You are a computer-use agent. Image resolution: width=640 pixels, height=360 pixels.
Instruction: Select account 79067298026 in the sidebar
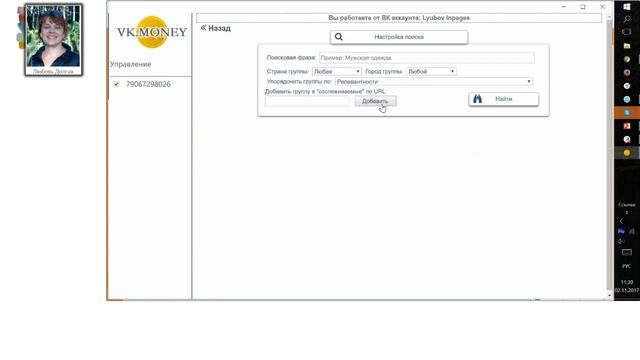tap(148, 84)
